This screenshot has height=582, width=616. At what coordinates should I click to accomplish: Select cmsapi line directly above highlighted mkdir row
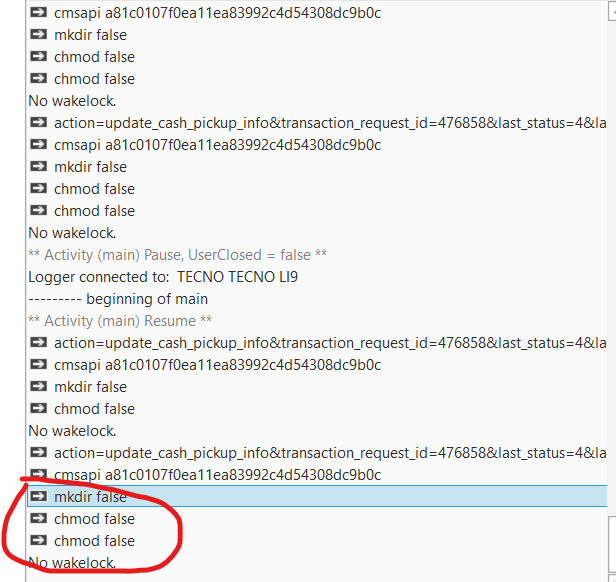pos(205,475)
